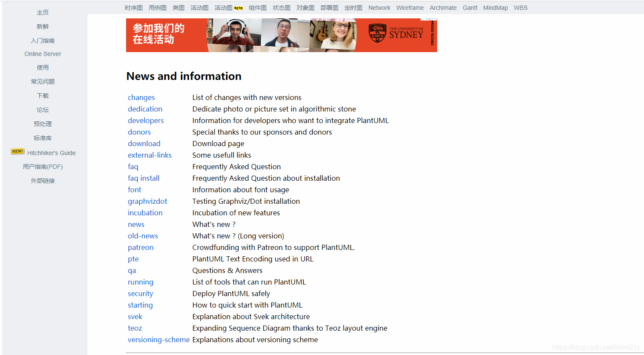Click text 'Explanation about Svek architecture'

251,317
